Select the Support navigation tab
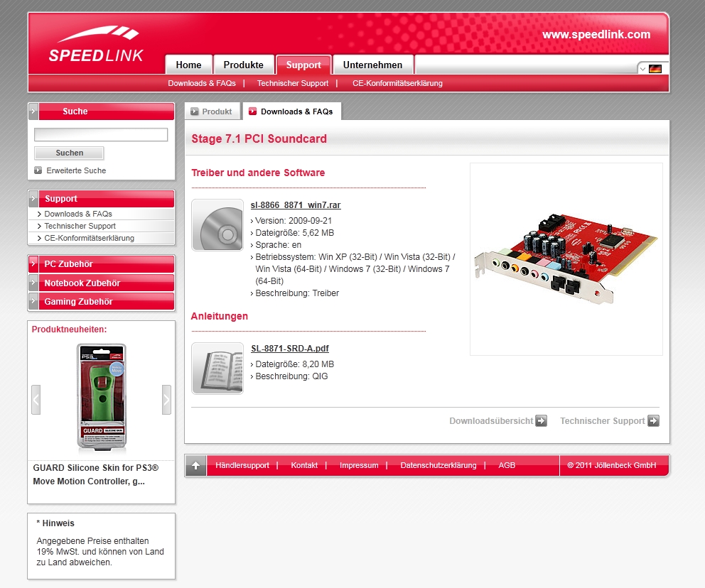 click(x=303, y=65)
